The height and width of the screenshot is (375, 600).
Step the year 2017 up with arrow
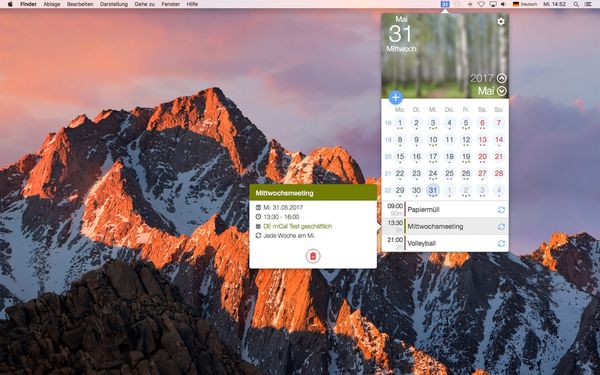501,78
